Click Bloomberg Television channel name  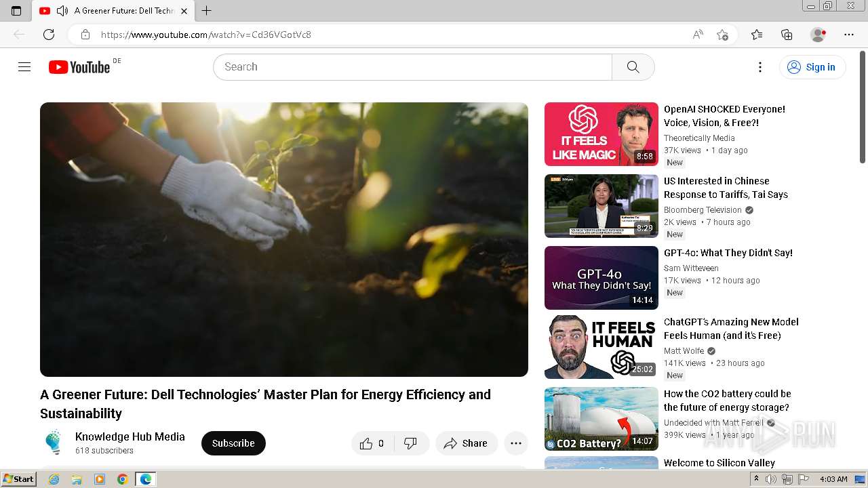tap(703, 210)
